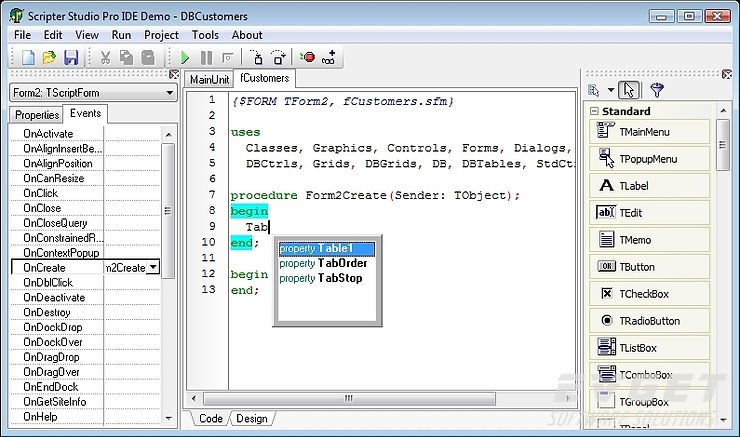740x437 pixels.
Task: Click the palette filter funnel icon
Action: tap(656, 90)
